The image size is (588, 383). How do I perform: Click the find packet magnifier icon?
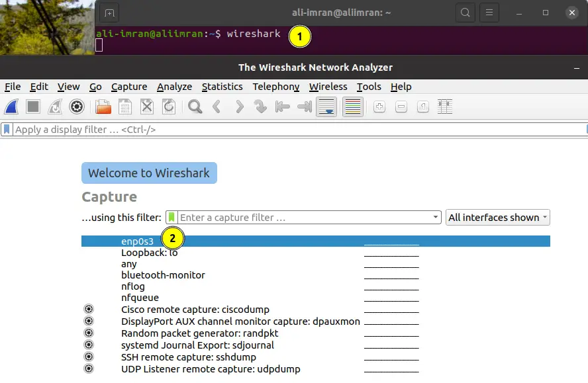[x=195, y=106]
